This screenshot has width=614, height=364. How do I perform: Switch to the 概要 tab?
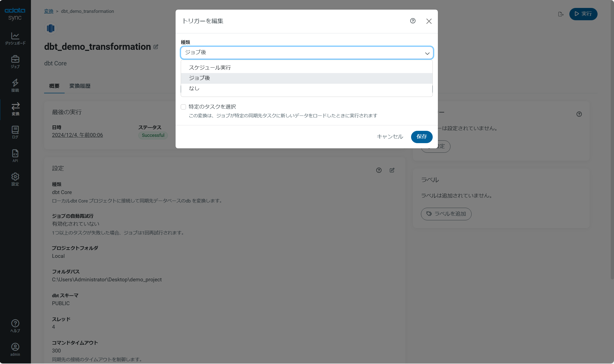coord(54,86)
